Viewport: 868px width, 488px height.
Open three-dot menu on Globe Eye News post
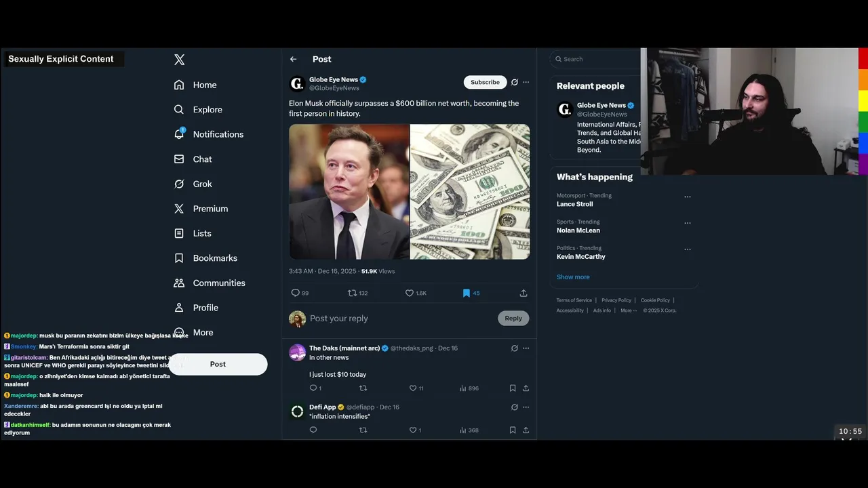pos(526,82)
